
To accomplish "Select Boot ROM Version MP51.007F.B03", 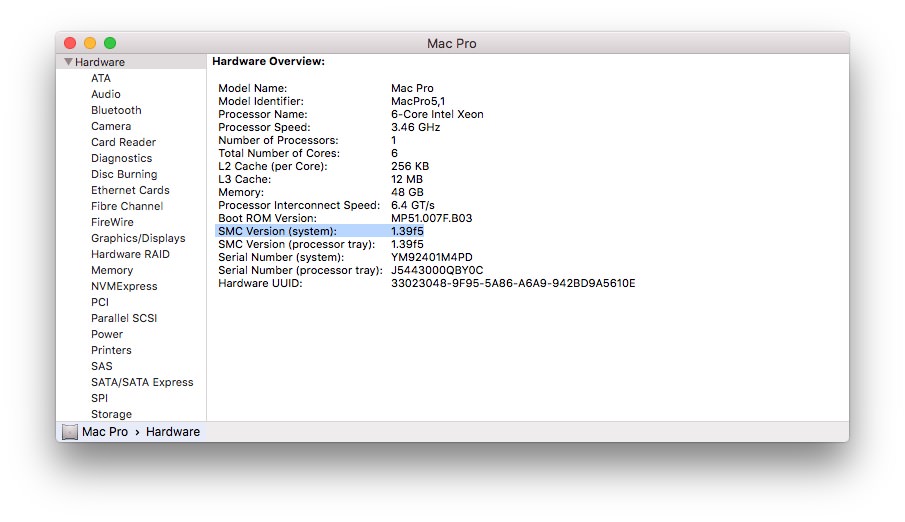I will pos(431,218).
